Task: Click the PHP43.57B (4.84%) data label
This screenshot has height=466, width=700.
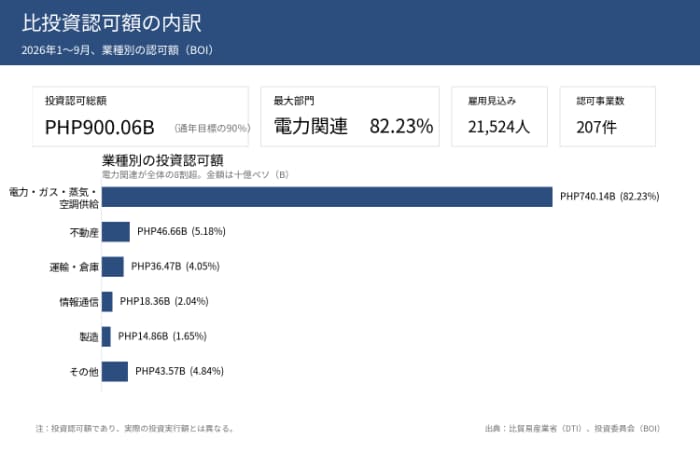Action: 179,371
